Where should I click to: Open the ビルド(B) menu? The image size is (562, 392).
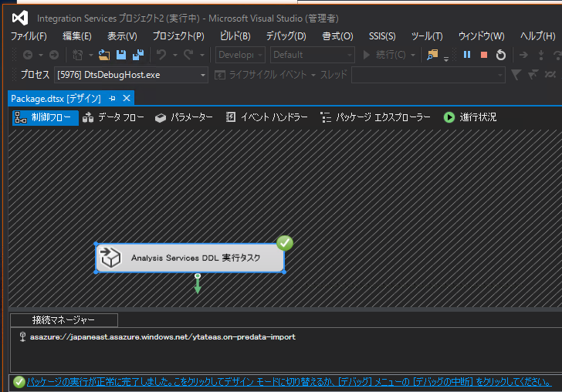point(235,36)
